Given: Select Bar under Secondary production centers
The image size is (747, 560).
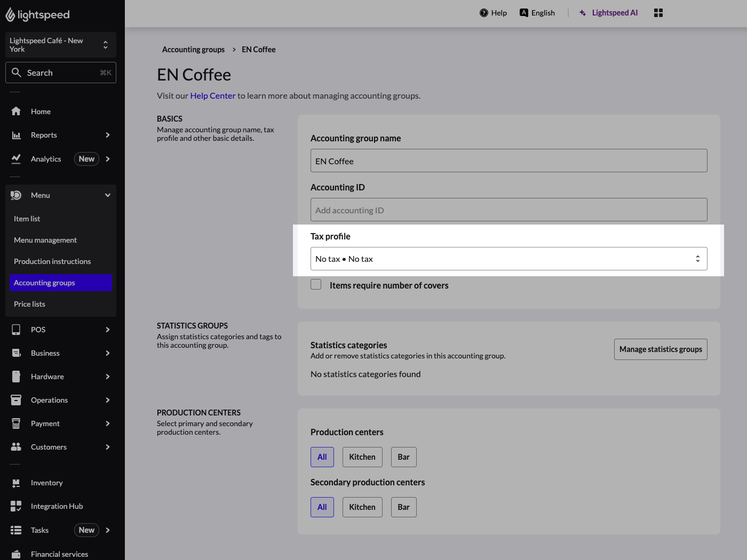Looking at the screenshot, I should click(x=403, y=507).
